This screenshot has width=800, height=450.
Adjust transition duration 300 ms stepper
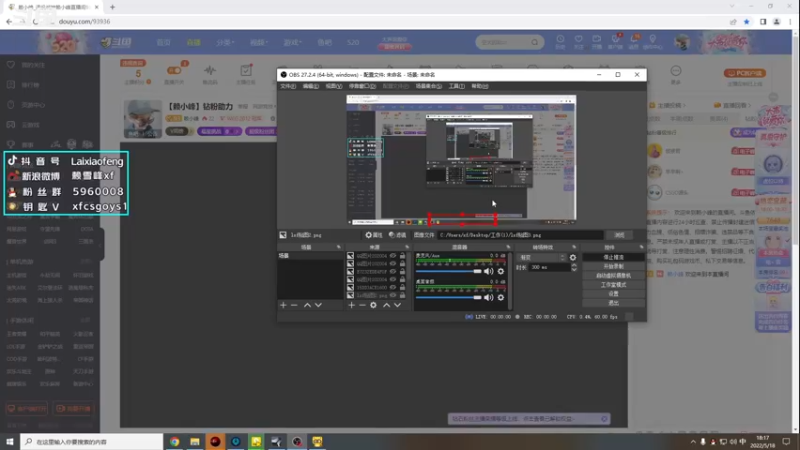click(x=574, y=267)
